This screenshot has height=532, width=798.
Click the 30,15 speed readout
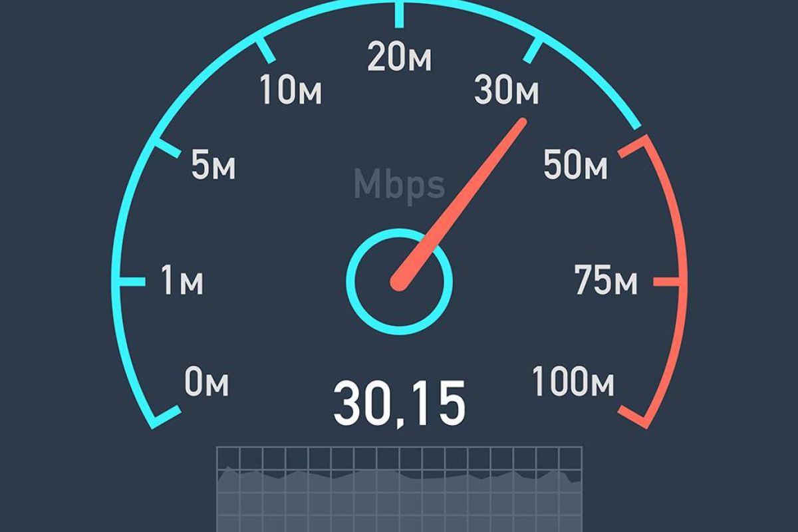399,405
